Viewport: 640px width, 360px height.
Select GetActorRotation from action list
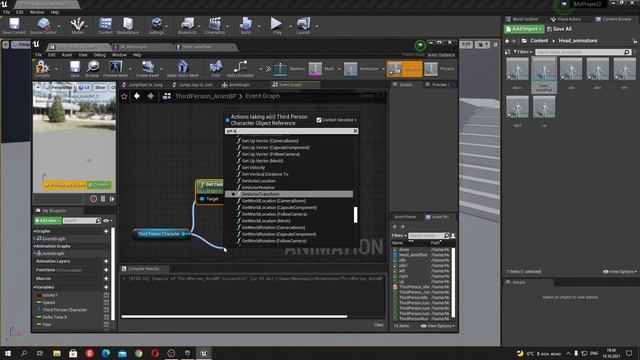[258, 187]
